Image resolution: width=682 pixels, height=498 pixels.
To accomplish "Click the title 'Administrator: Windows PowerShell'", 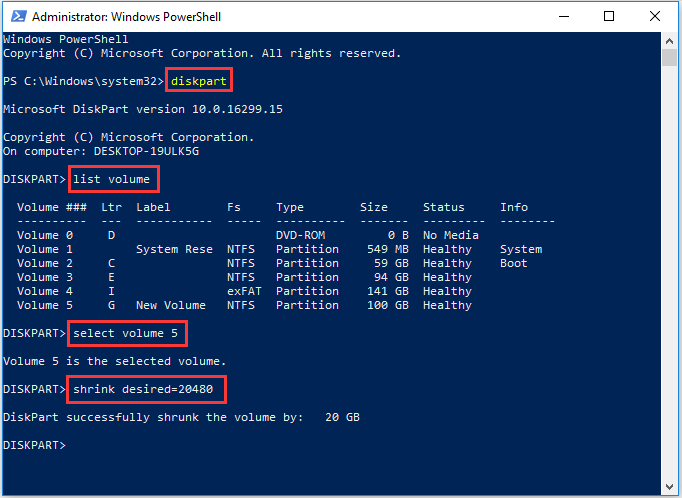I will click(127, 17).
